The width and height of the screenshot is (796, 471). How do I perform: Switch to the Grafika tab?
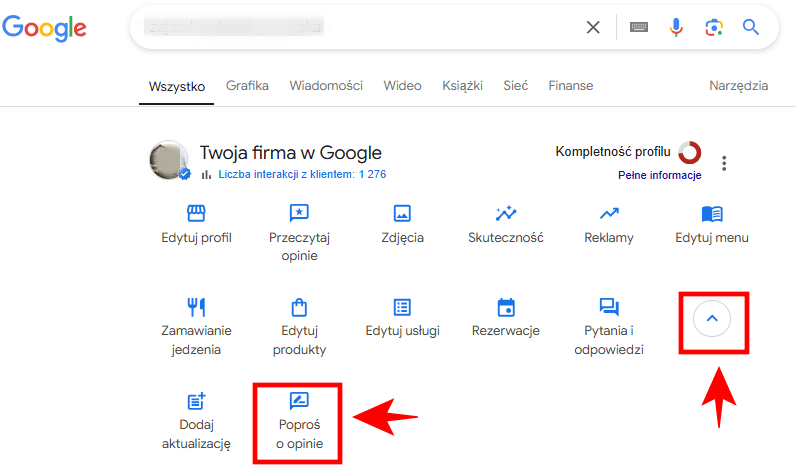tap(247, 85)
